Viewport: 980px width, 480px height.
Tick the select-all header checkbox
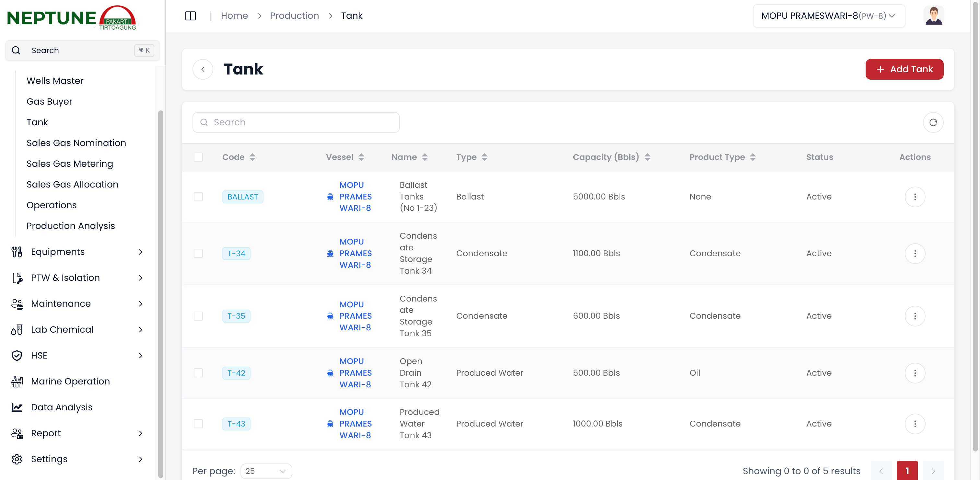[198, 157]
